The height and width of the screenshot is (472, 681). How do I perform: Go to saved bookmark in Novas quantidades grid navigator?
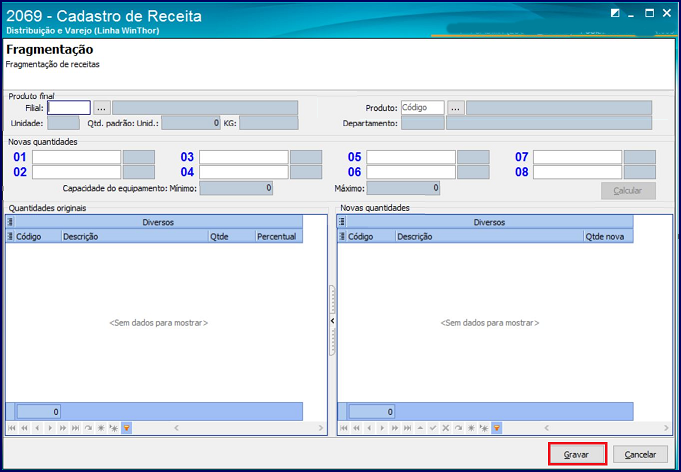point(484,428)
